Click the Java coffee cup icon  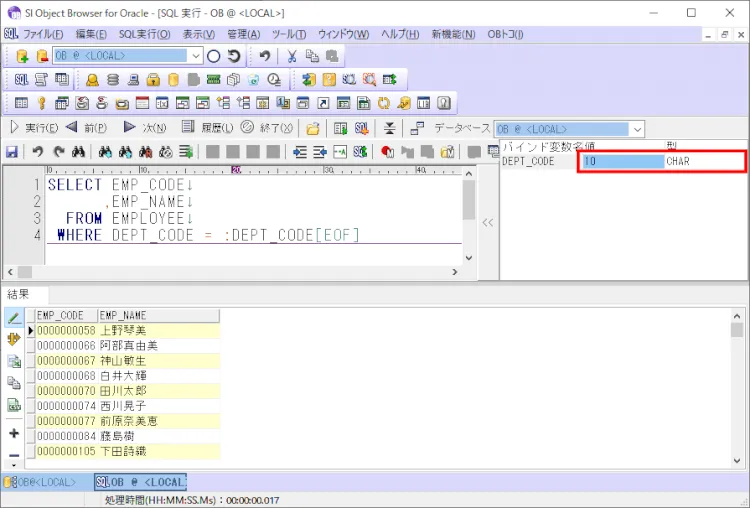tap(102, 103)
